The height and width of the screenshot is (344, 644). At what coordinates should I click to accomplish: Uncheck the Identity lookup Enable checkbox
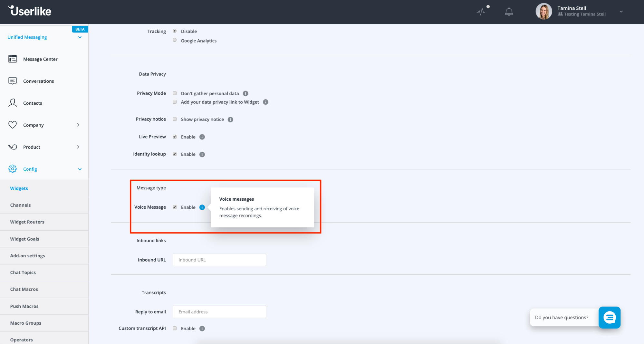pos(175,154)
